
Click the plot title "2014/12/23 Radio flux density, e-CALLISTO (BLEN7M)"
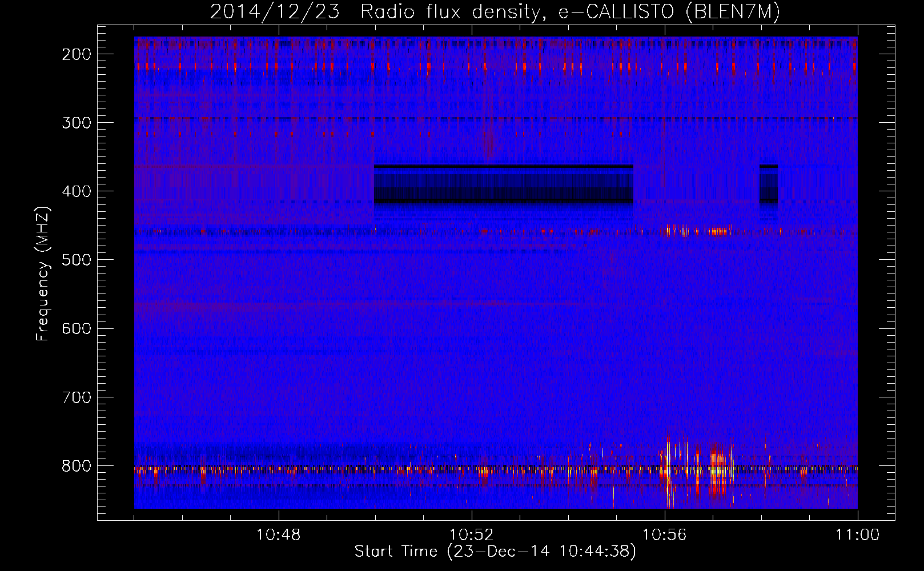click(495, 12)
